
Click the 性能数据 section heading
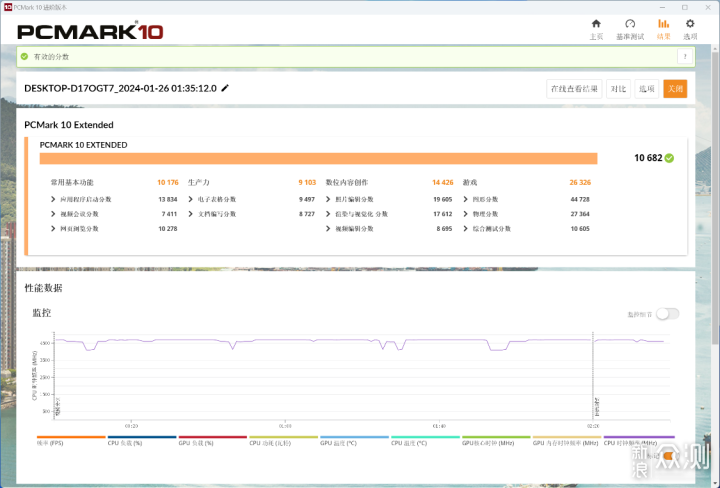(x=43, y=288)
